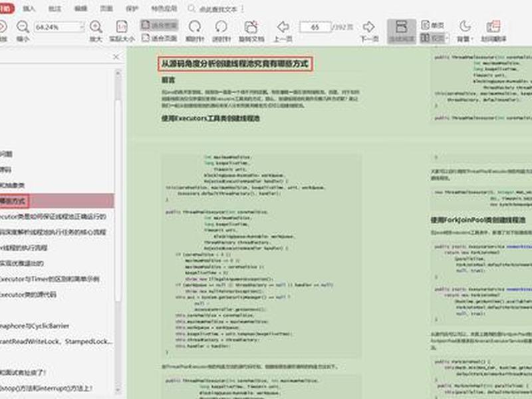The image size is (532, 399).
Task: Open the double page layout dropdown arrow
Action: (x=447, y=38)
